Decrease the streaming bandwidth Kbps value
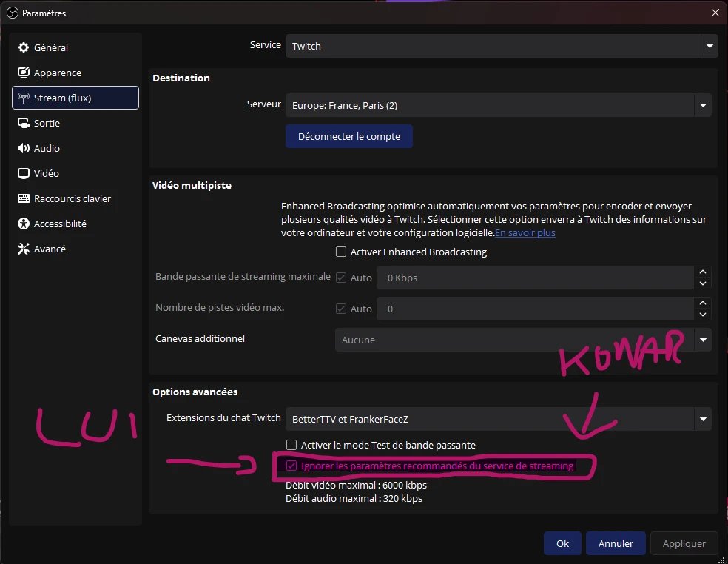728x564 pixels. pyautogui.click(x=702, y=283)
